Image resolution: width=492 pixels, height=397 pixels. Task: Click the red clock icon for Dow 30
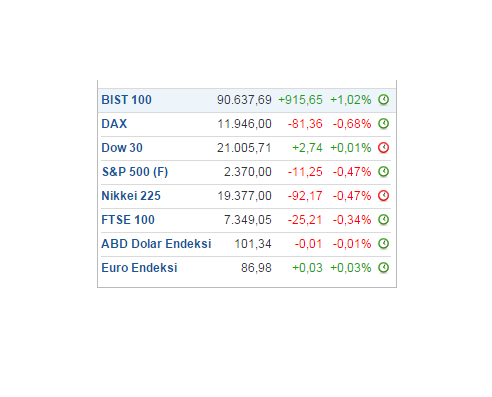point(383,147)
